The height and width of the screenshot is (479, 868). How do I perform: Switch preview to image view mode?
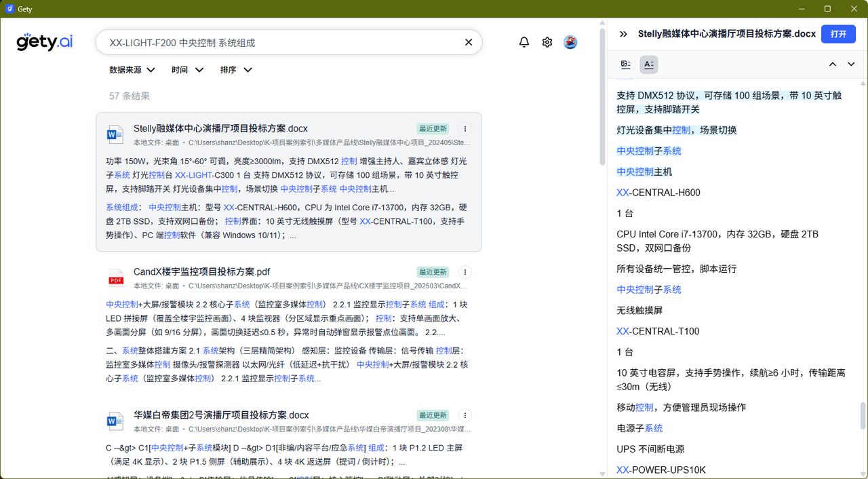click(626, 64)
